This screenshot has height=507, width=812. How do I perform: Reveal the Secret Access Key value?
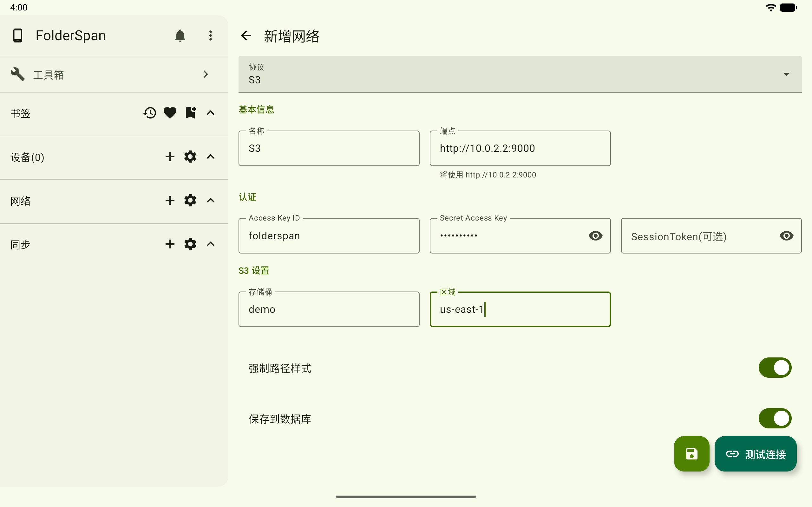596,236
